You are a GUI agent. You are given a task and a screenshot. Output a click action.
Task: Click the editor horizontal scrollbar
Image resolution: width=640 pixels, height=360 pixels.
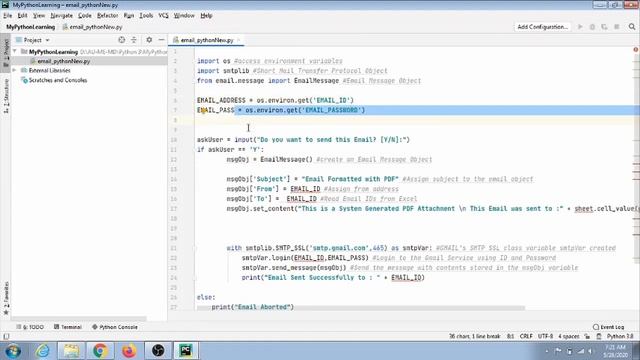[x=361, y=308]
